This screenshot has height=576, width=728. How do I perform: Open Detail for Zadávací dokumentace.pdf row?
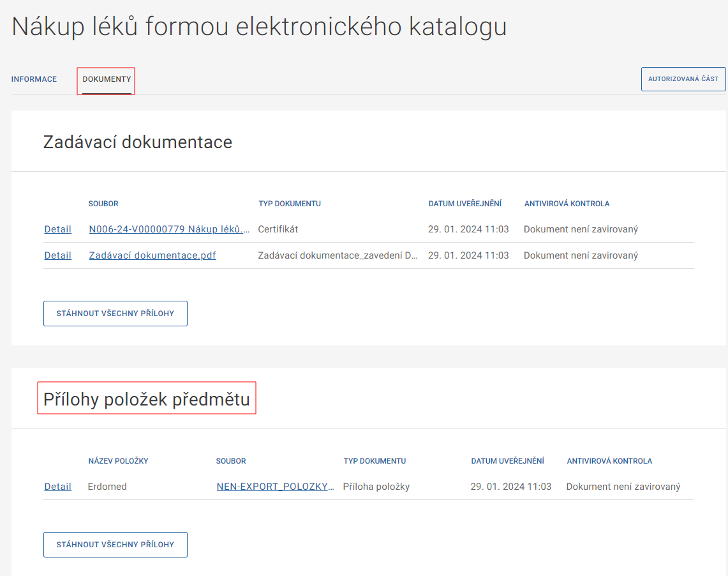point(57,255)
